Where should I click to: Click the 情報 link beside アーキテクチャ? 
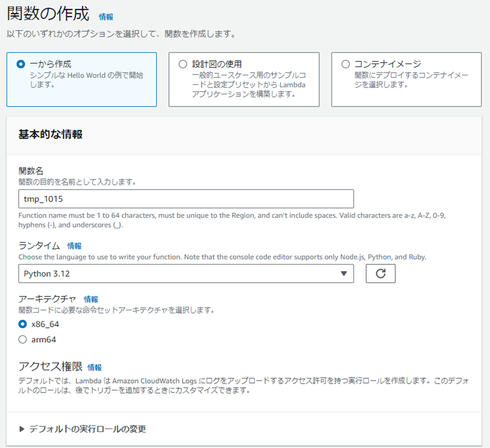pyautogui.click(x=91, y=299)
